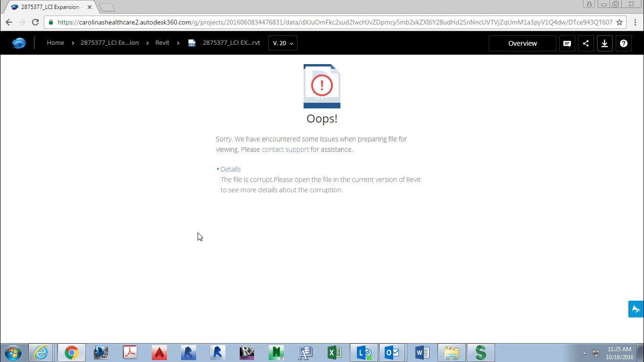Show hidden system tray icons
This screenshot has width=644, height=362.
click(584, 353)
